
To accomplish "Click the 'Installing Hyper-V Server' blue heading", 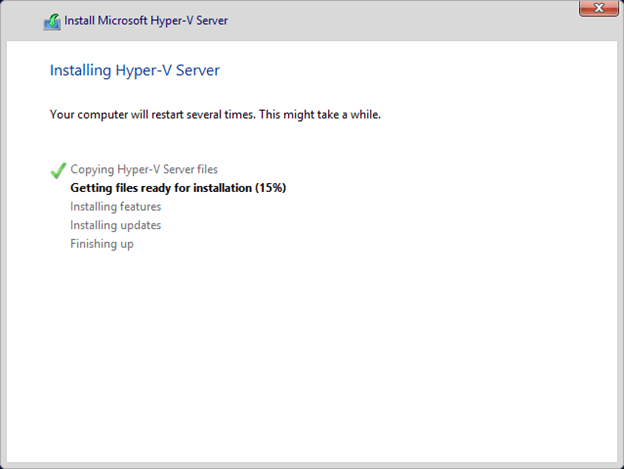I will (x=134, y=71).
